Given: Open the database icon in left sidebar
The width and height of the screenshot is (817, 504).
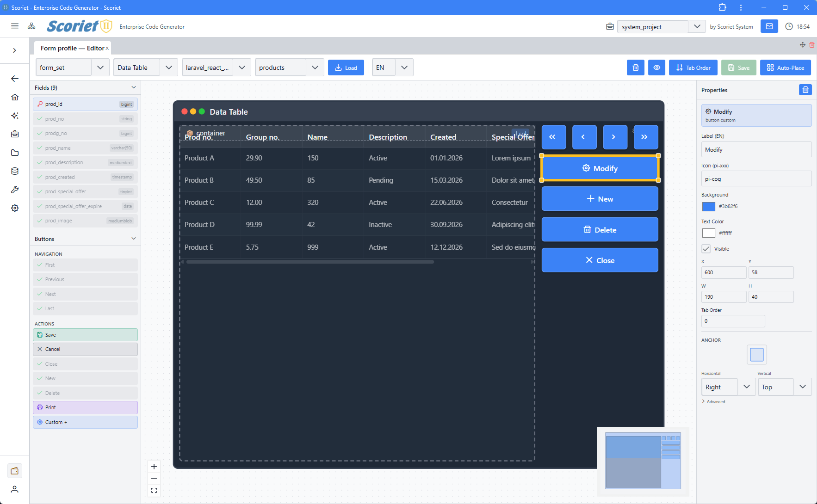Looking at the screenshot, I should [x=15, y=171].
